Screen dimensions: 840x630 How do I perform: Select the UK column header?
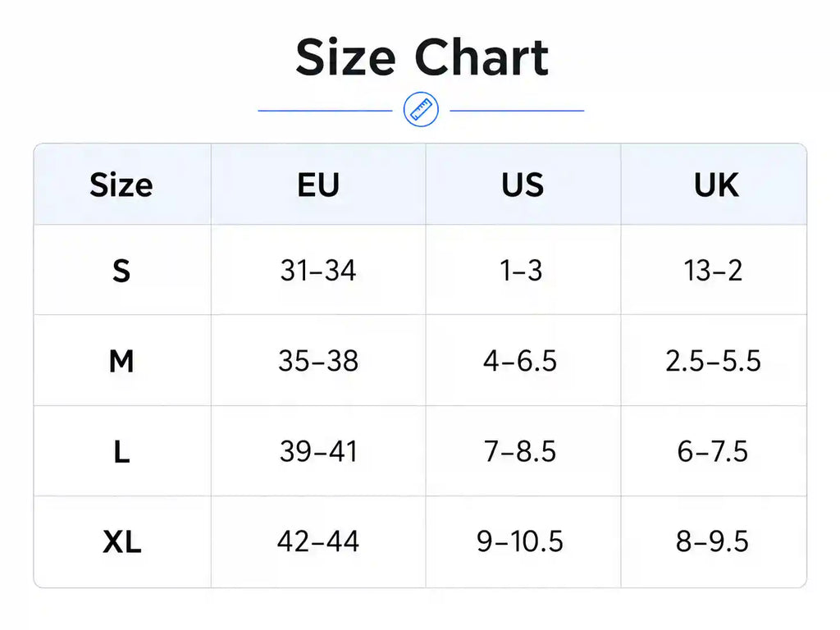point(716,185)
